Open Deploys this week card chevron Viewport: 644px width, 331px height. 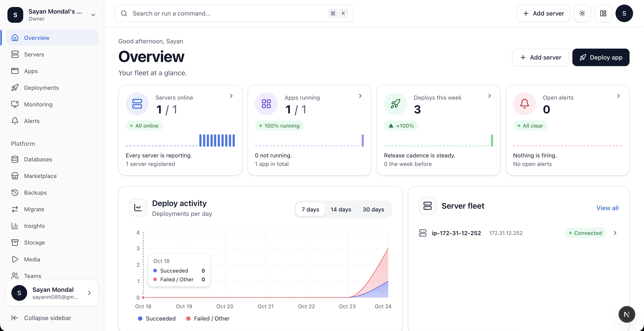pyautogui.click(x=490, y=96)
